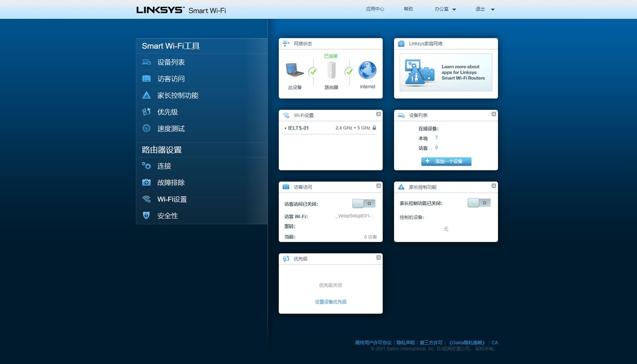The height and width of the screenshot is (364, 637).
Task: Click the Security (安全性) shield icon
Action: pos(147,216)
